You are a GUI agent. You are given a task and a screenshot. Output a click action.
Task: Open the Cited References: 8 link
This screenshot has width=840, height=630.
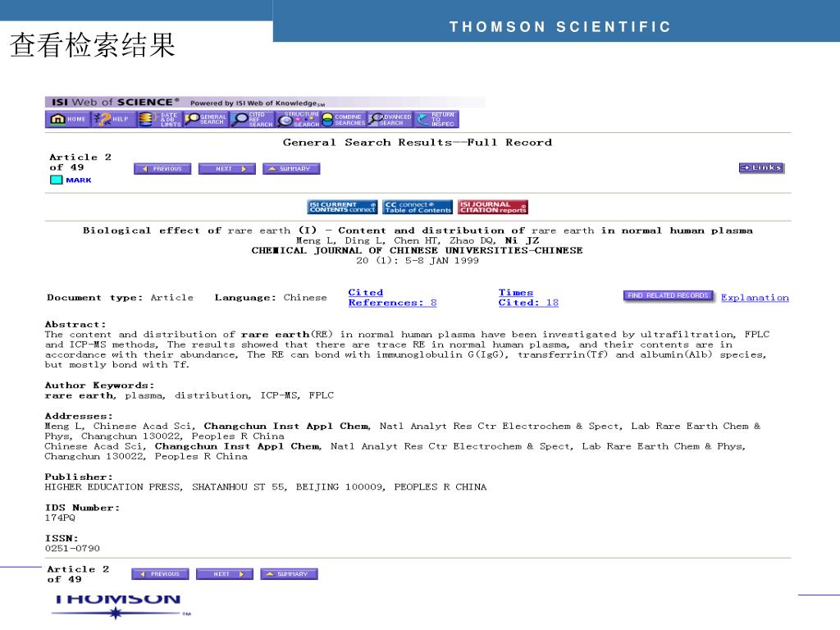pyautogui.click(x=392, y=297)
